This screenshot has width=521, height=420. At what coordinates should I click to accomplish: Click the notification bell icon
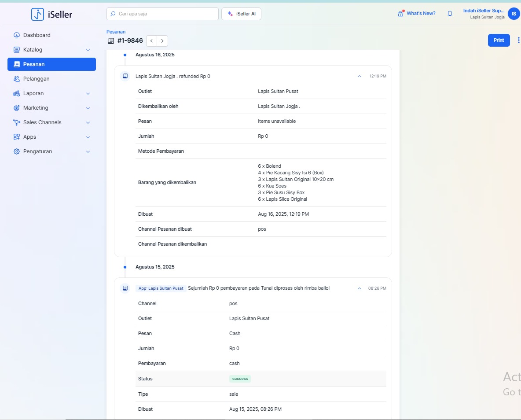point(450,14)
